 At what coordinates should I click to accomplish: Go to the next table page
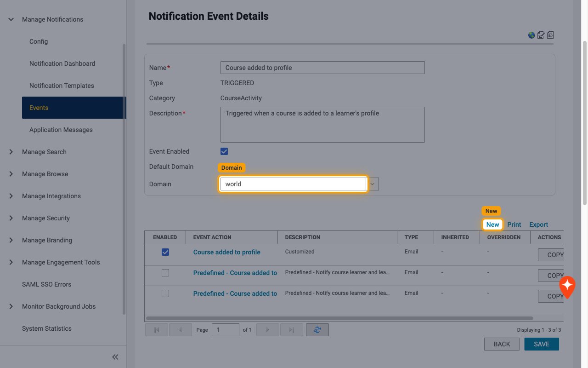point(268,330)
